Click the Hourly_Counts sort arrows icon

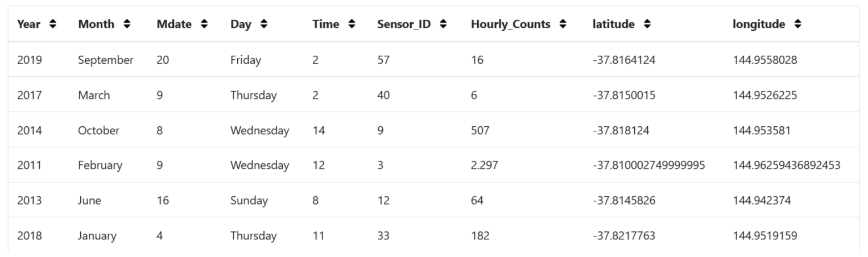click(x=563, y=24)
